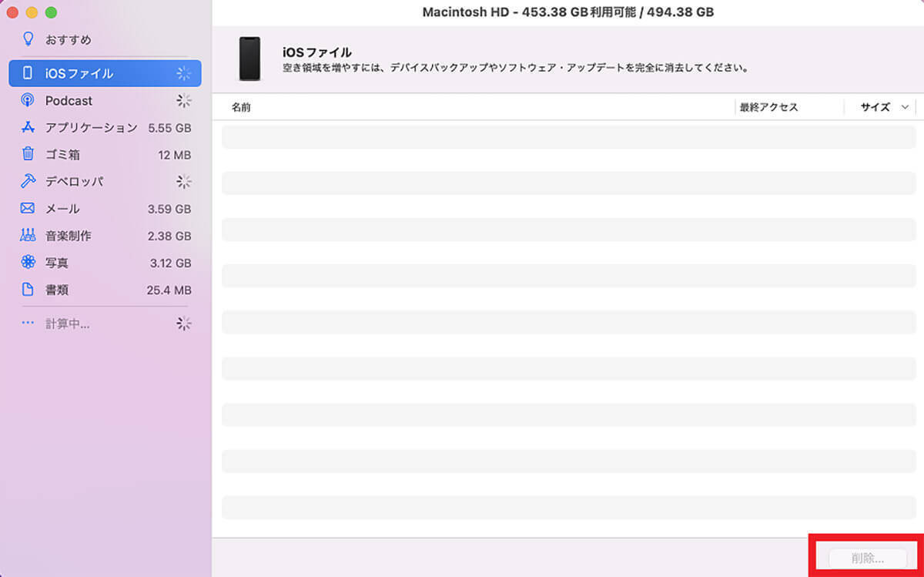924x577 pixels.
Task: Click the 3.12 GB size value
Action: click(170, 263)
